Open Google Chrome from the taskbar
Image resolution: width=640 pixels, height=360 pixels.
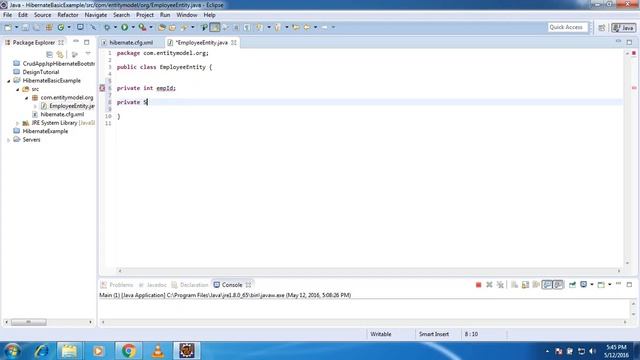pos(128,351)
